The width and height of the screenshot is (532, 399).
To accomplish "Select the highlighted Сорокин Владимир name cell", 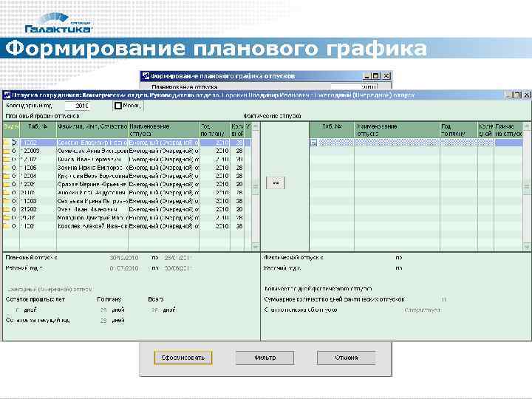I will (x=92, y=143).
